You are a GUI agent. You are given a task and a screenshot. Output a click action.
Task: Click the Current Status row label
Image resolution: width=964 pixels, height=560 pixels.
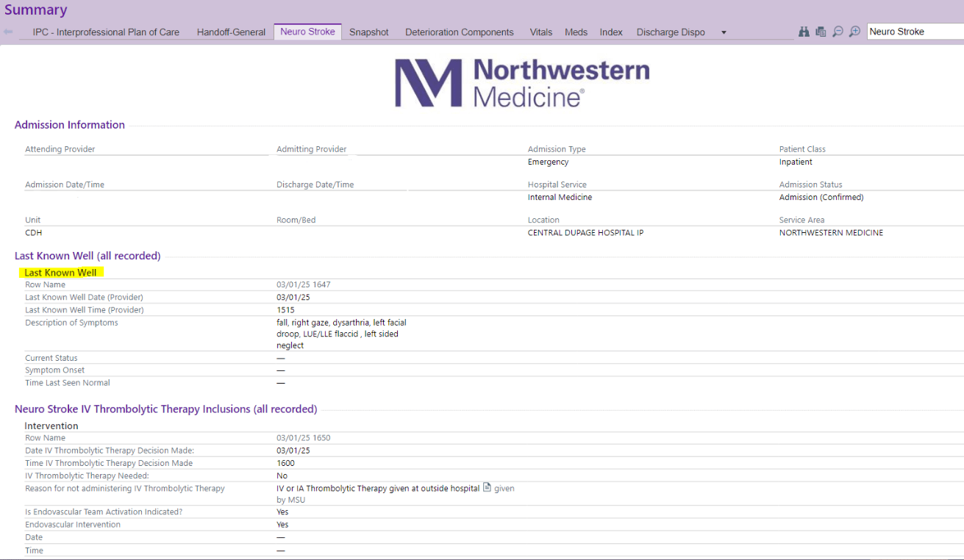click(51, 358)
